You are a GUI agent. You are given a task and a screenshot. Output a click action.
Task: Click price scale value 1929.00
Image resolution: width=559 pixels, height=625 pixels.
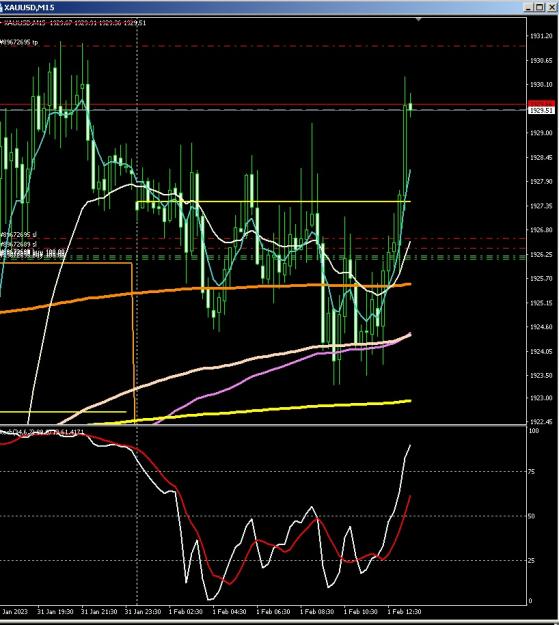(541, 133)
